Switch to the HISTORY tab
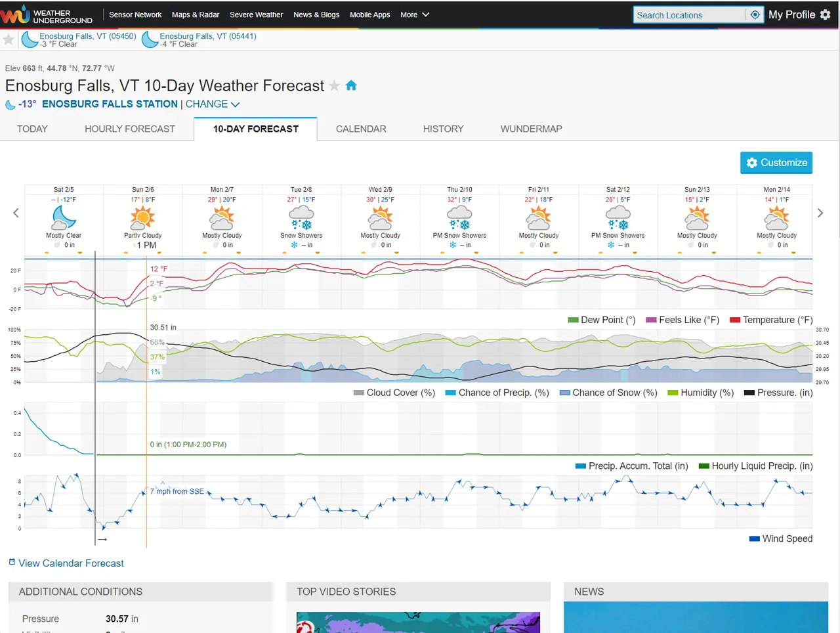The width and height of the screenshot is (840, 633). pos(444,129)
